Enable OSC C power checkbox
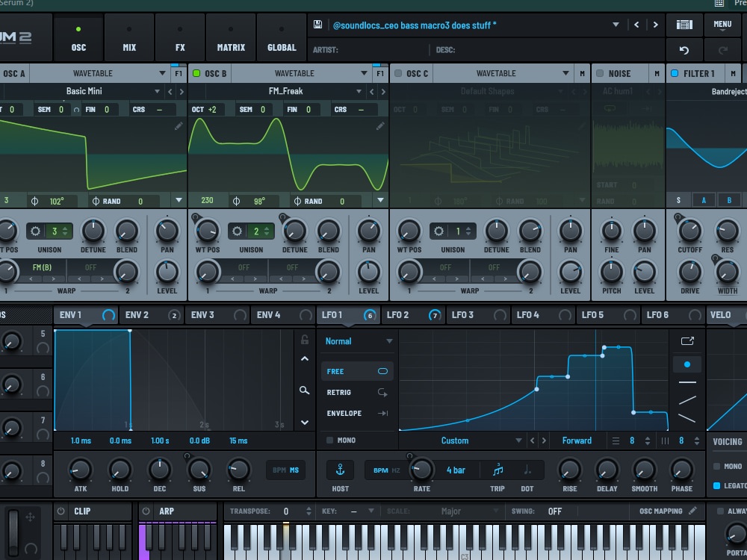747x560 pixels. (x=398, y=73)
